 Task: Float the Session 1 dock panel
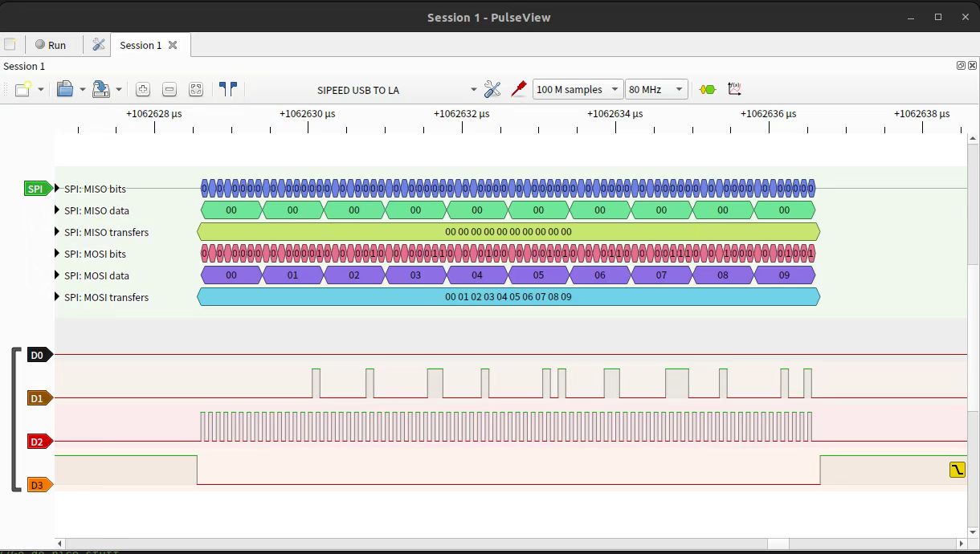point(961,66)
